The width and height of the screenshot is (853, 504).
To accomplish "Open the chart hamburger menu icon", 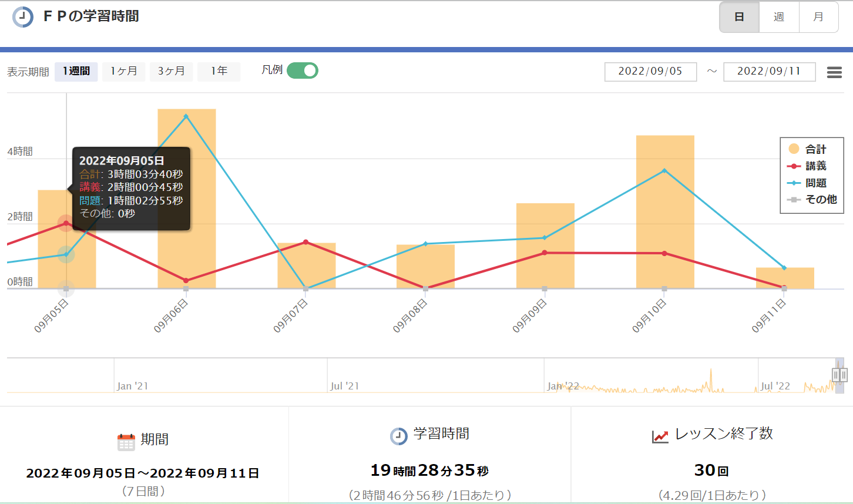I will (834, 72).
